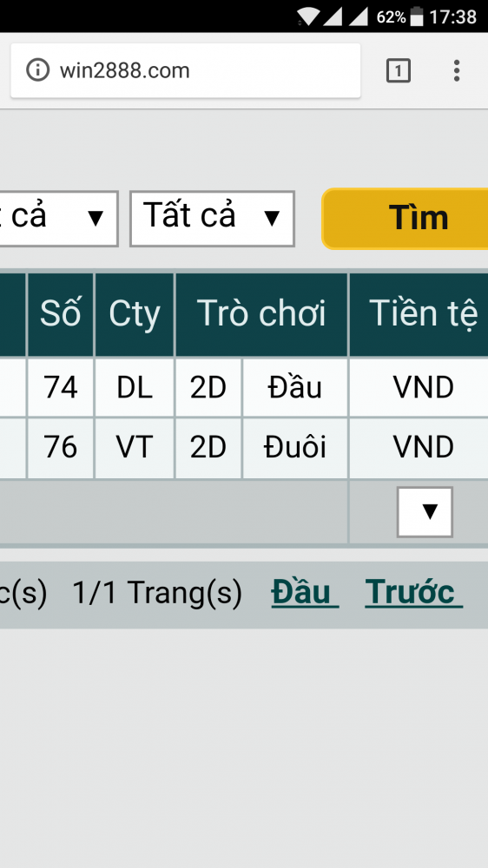The height and width of the screenshot is (868, 488).
Task: Open the partially visible left dropdown
Action: 59,219
